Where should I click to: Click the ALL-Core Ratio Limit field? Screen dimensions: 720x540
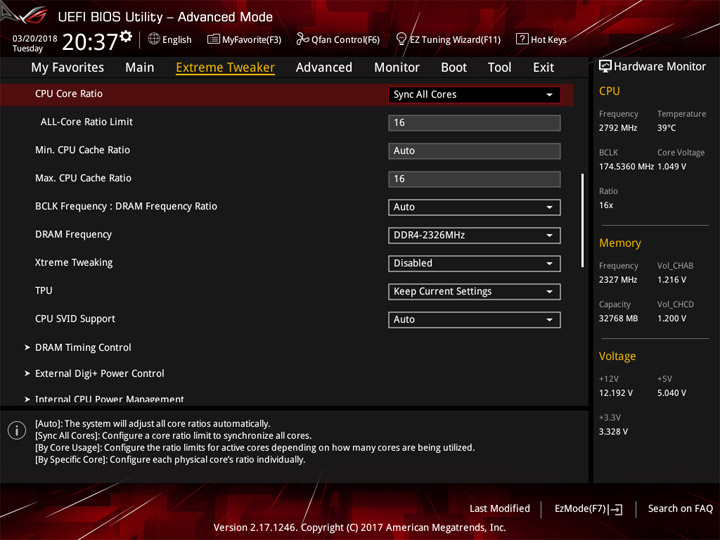tap(474, 123)
